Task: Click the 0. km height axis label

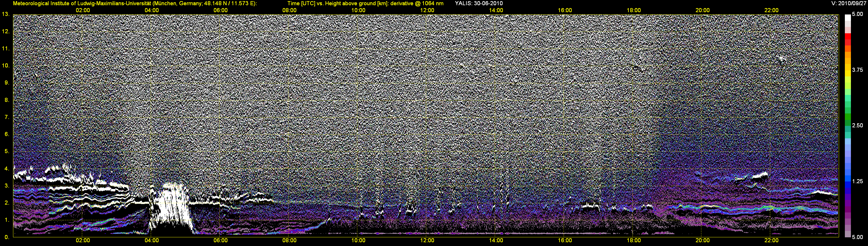Action: click(7, 237)
